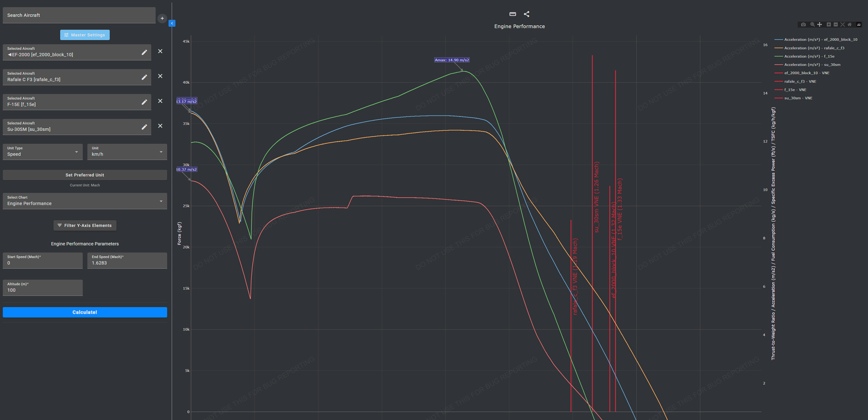Toggle f_15e acceleration trace in legend
The height and width of the screenshot is (420, 868).
click(809, 56)
